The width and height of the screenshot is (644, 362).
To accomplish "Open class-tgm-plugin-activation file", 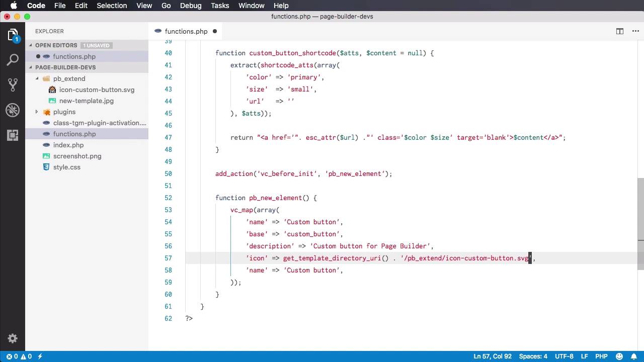I will pyautogui.click(x=100, y=123).
